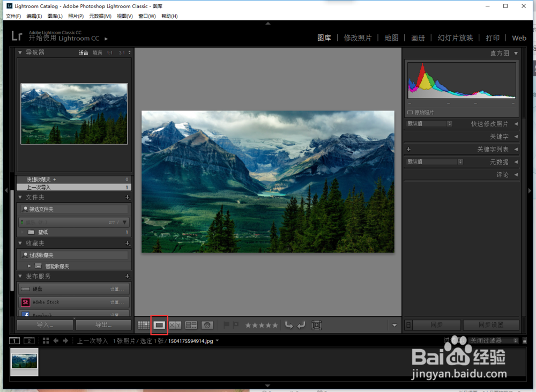Click the 导入... button
Screen dimensions: 536x392
pyautogui.click(x=46, y=324)
